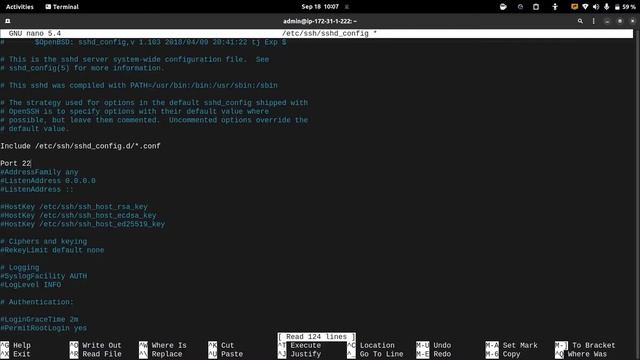The height and width of the screenshot is (360, 640).
Task: Open the coffee cup caffeine indicator
Action: coord(503,7)
